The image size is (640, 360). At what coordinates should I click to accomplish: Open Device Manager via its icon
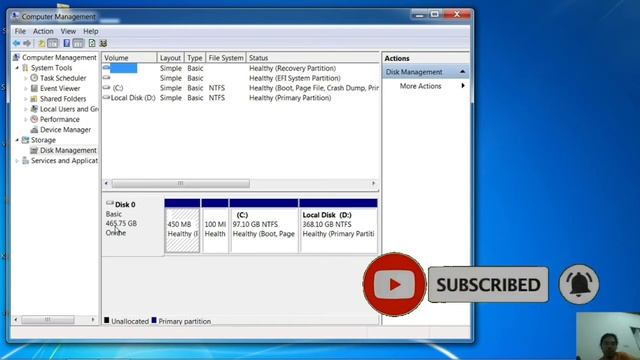(x=34, y=130)
